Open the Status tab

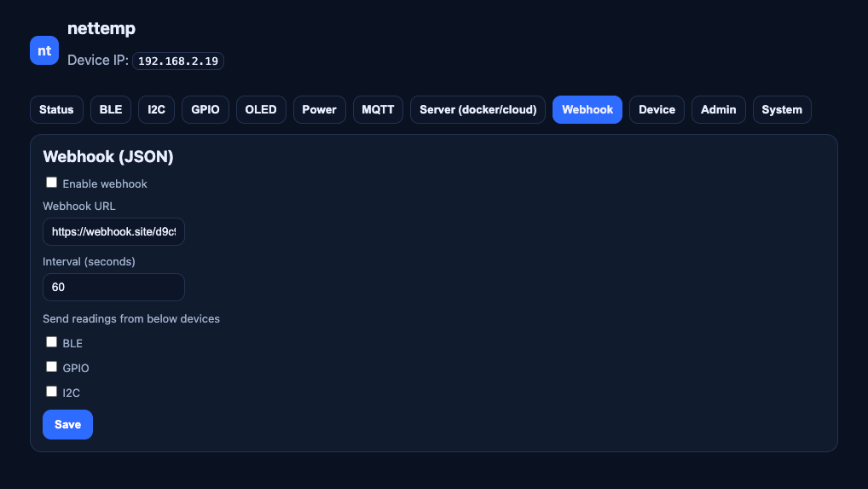(56, 110)
